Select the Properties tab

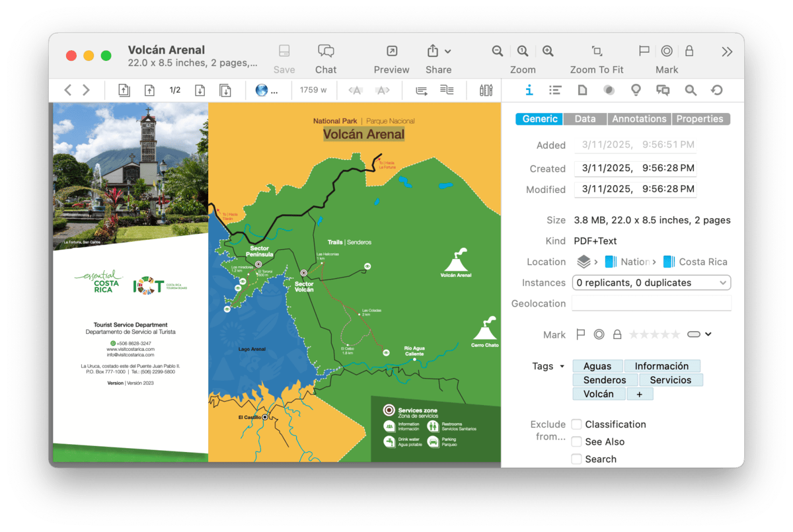(699, 119)
